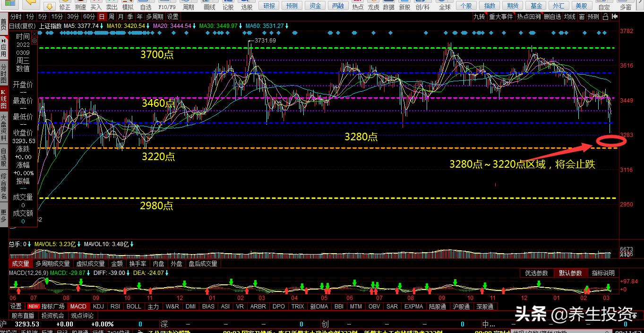Switch to the BOLL indicator tab
Image resolution: width=644 pixels, height=333 pixels.
click(x=134, y=306)
